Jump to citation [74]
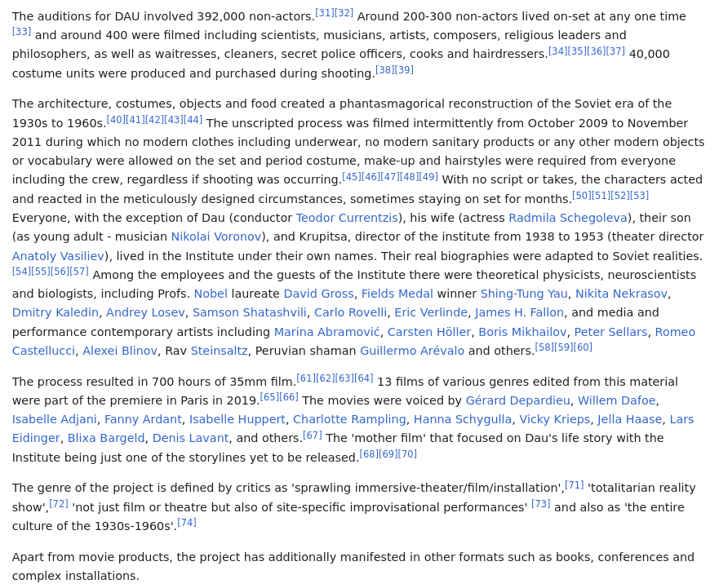The image size is (719, 588). pyautogui.click(x=187, y=522)
